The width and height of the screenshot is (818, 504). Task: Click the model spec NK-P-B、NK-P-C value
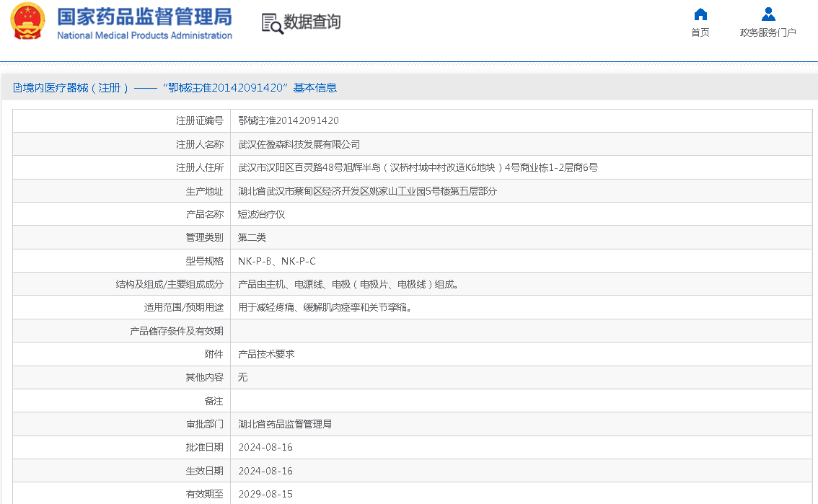[x=276, y=261]
